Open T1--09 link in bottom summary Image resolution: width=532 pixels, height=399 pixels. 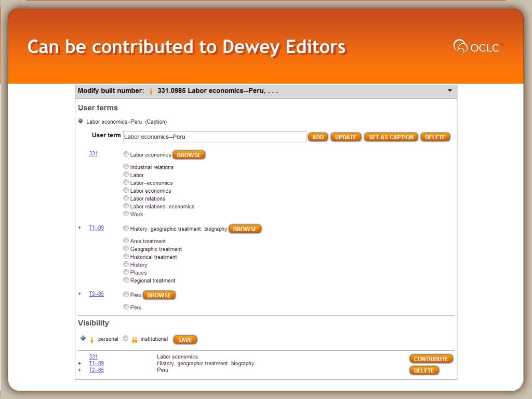click(x=96, y=363)
